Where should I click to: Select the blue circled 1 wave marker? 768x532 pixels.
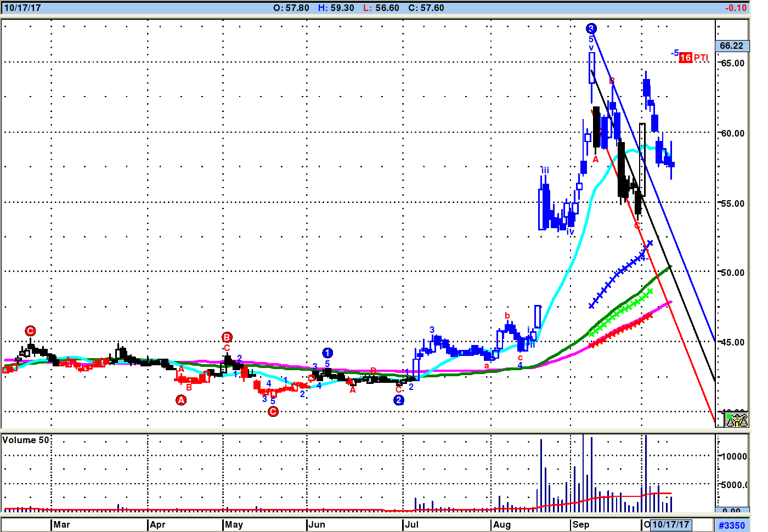click(x=327, y=353)
